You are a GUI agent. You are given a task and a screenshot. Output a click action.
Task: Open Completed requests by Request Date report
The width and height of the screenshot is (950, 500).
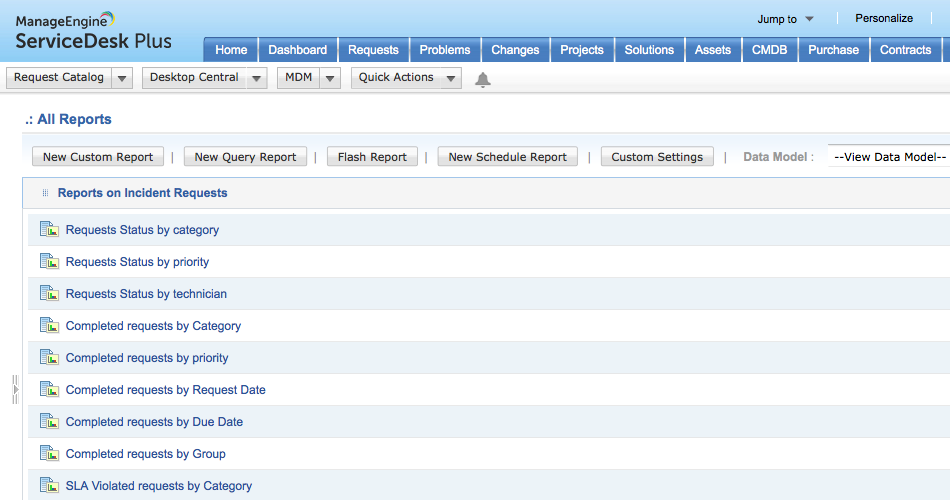165,390
